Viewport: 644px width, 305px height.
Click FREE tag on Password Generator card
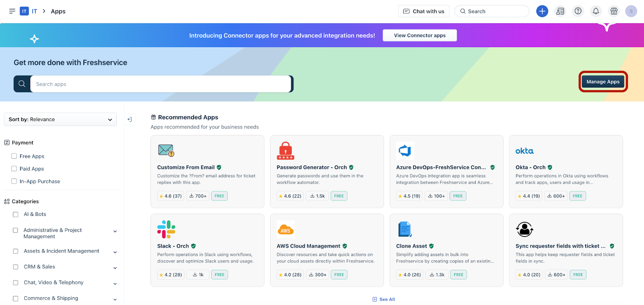pos(339,196)
